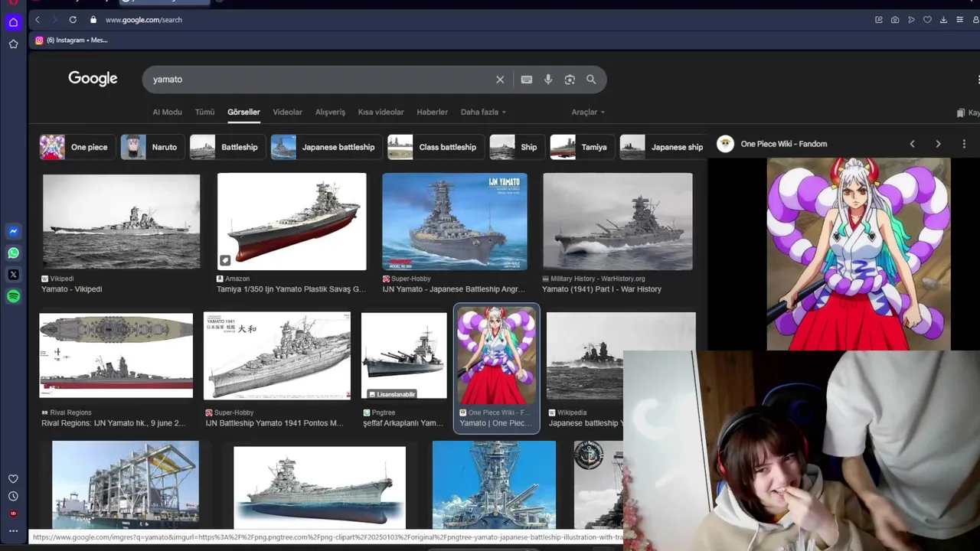Open the War History Yamato (1941) thumbnail
The height and width of the screenshot is (551, 980).
point(618,221)
